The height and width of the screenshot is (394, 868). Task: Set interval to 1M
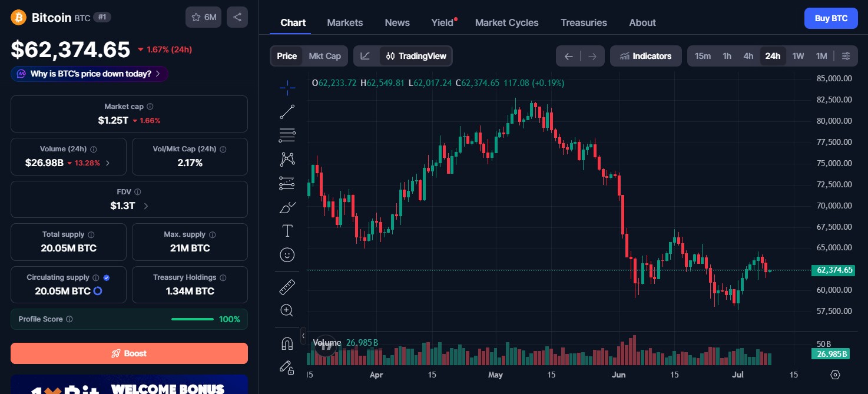coord(821,56)
